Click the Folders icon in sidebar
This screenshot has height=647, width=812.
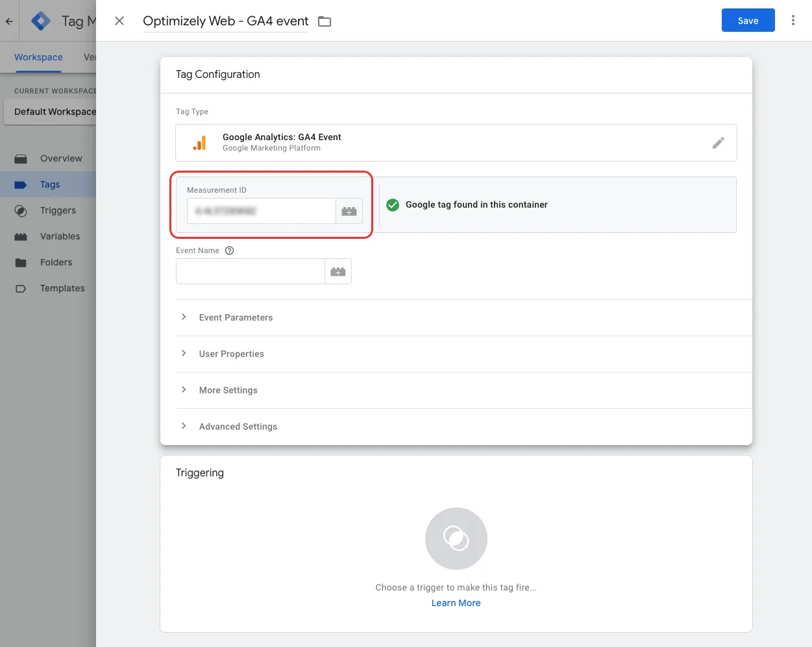pyautogui.click(x=21, y=263)
